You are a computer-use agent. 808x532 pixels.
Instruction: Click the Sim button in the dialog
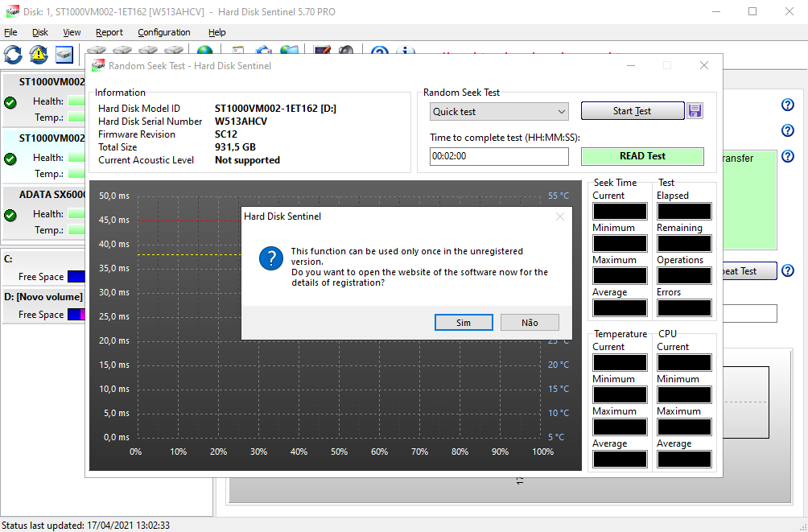[x=464, y=323]
